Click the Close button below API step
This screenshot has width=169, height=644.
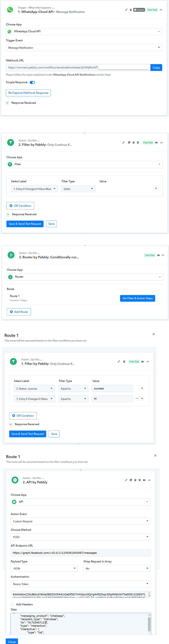click(12, 642)
